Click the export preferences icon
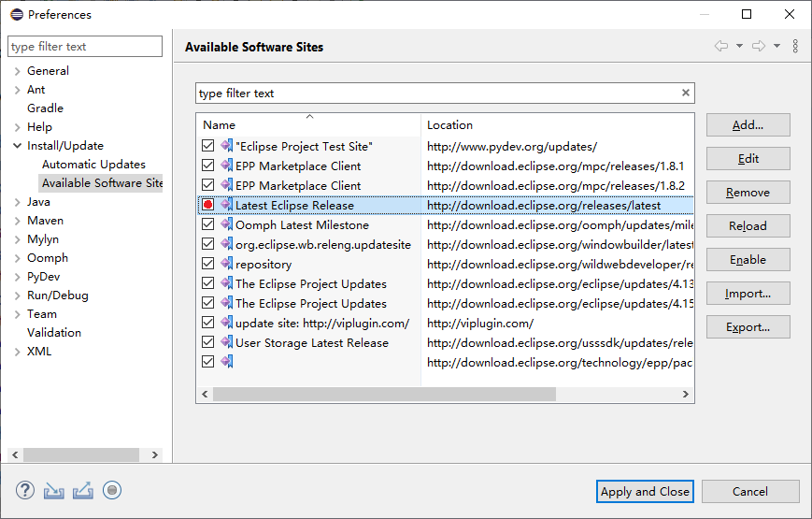The height and width of the screenshot is (519, 812). click(x=83, y=490)
